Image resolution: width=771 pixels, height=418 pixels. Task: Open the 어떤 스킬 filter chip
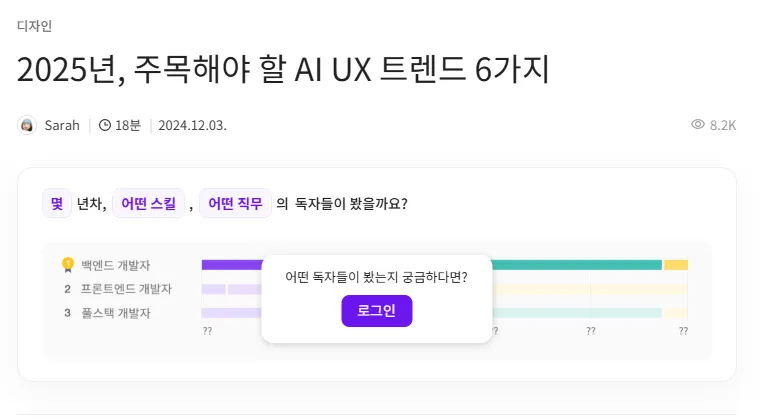(148, 203)
